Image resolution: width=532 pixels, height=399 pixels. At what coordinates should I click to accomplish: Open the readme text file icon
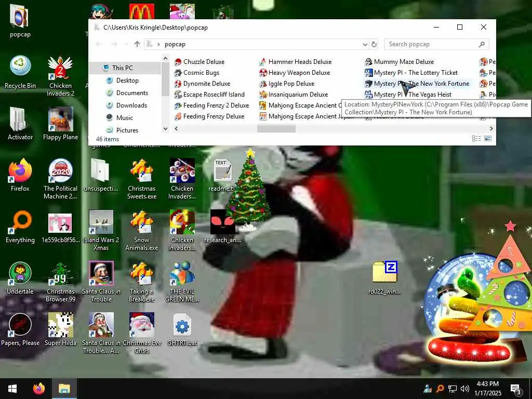click(221, 175)
